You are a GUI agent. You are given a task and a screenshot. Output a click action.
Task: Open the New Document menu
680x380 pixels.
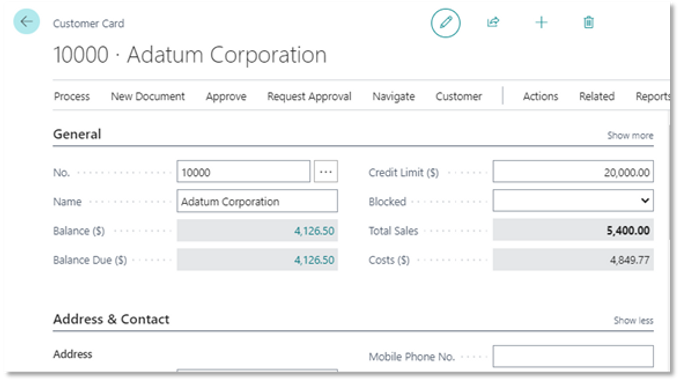pyautogui.click(x=148, y=96)
